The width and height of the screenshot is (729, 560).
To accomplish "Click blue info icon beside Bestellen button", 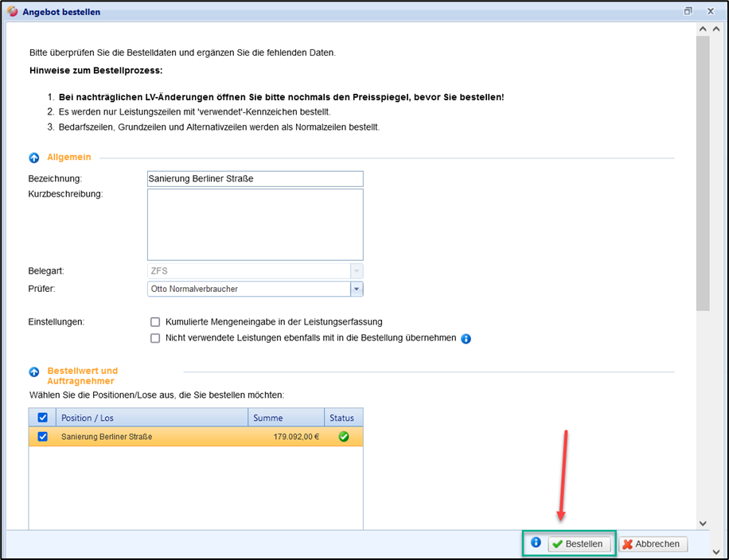I will [x=536, y=543].
